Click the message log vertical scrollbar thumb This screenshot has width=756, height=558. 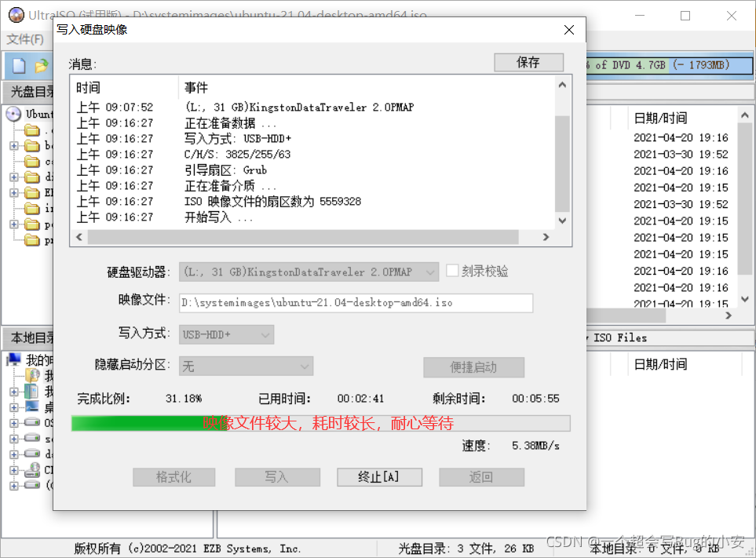[562, 164]
